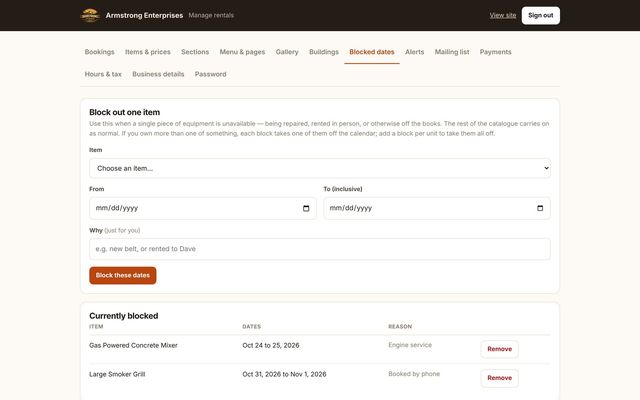Screen dimensions: 640x400
Task: Expand the Choose an item dropdown
Action: tap(320, 168)
